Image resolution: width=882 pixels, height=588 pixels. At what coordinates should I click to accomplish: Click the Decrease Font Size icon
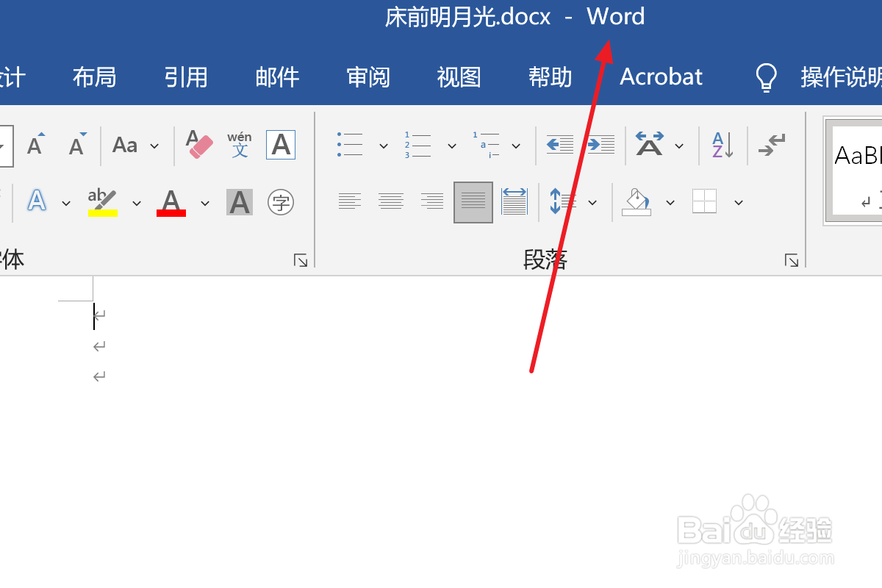pyautogui.click(x=77, y=145)
